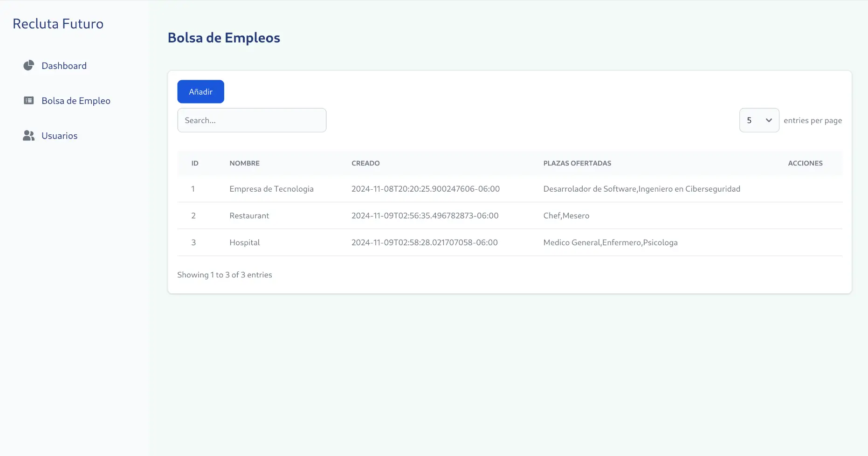868x456 pixels.
Task: Click the 2024-11-09T02:58:28 created timestamp
Action: (424, 242)
